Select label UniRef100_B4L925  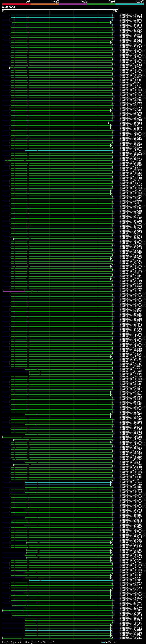pyautogui.click(x=131, y=180)
